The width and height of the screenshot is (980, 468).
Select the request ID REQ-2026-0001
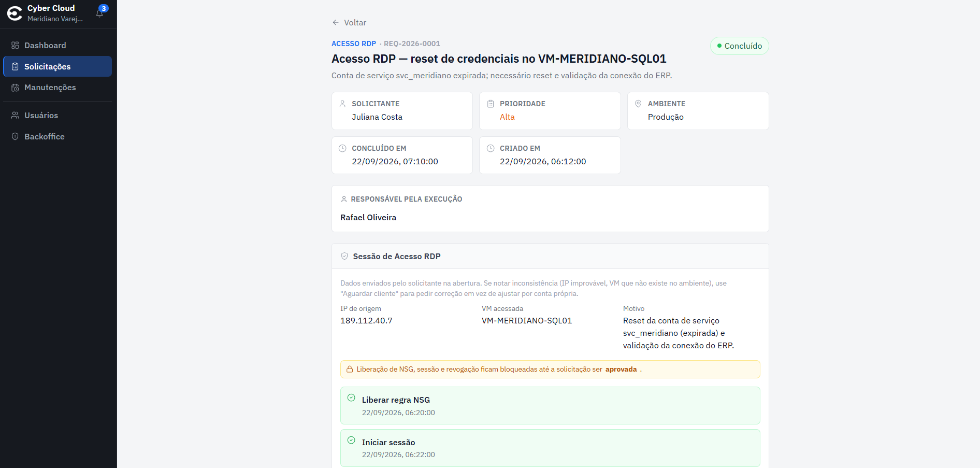[412, 44]
